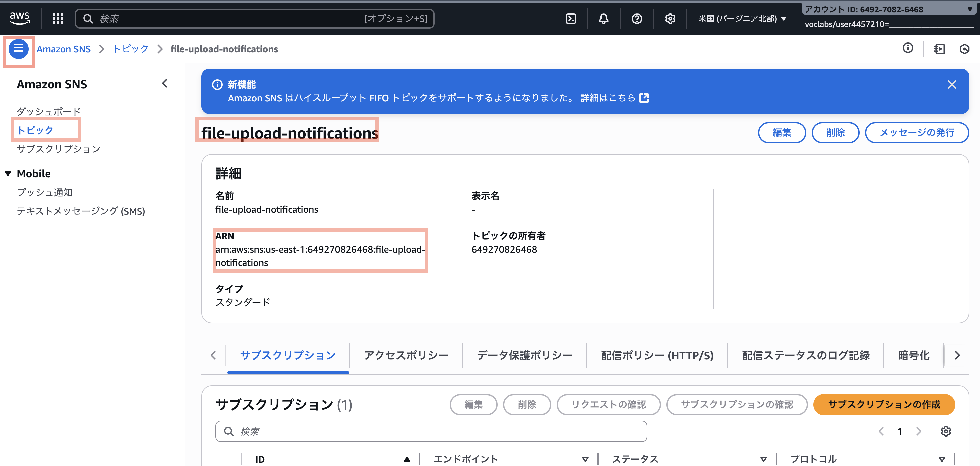Click the topic 編集 button
Viewport: 980px width, 466px height.
(x=782, y=132)
